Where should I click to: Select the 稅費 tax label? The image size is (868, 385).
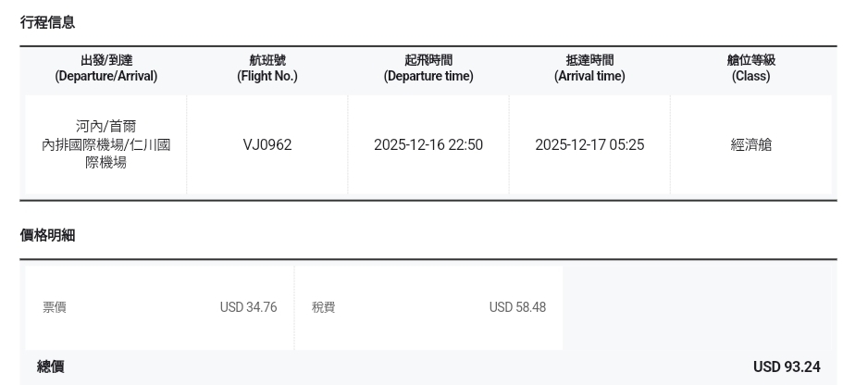point(323,307)
